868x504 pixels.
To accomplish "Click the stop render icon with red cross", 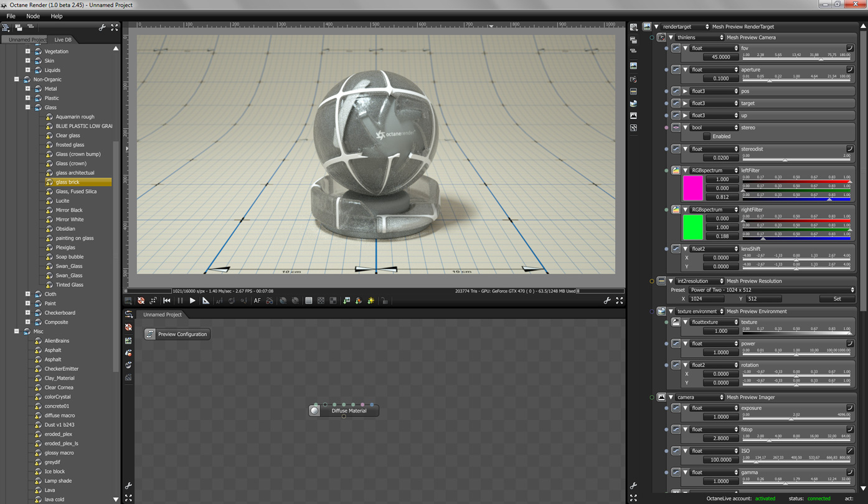I will click(x=141, y=301).
